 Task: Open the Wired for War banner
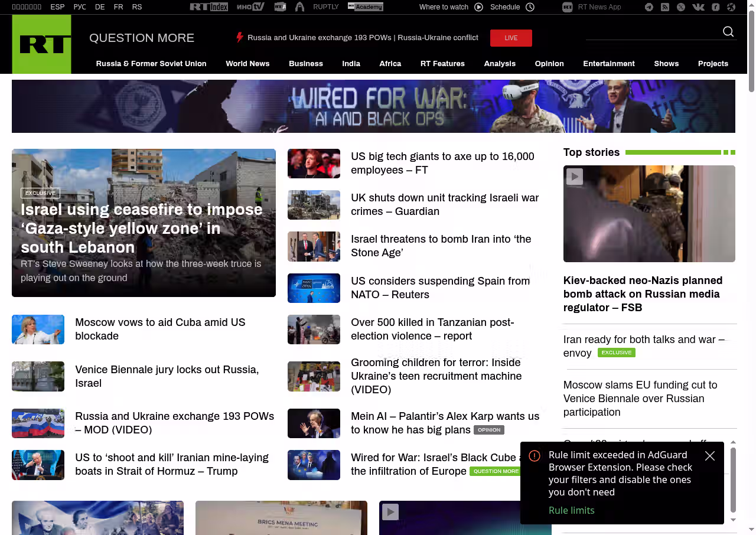pos(373,106)
